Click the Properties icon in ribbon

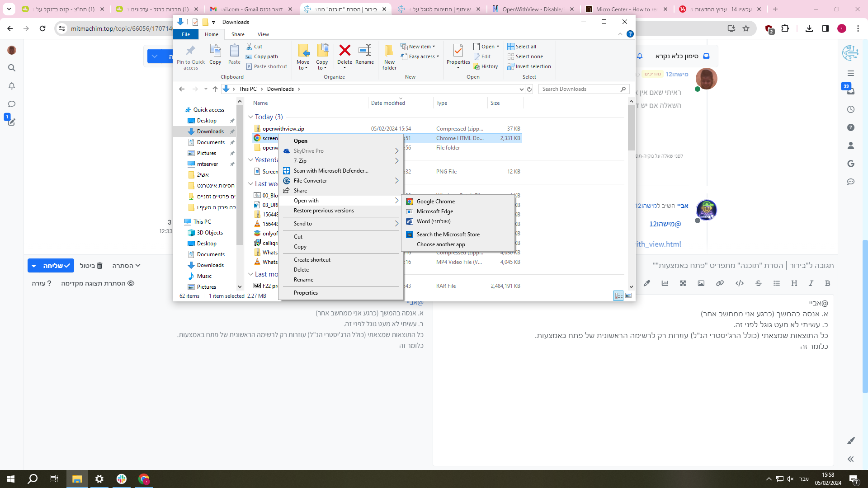click(458, 51)
